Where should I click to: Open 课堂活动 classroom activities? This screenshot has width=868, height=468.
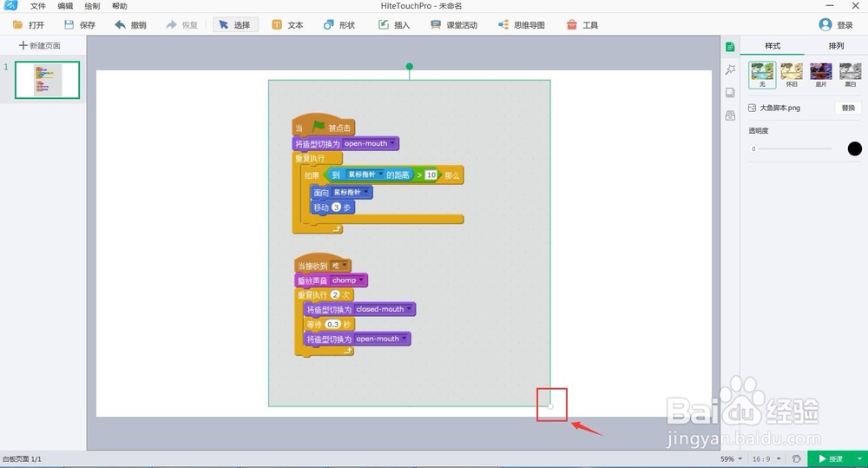click(x=454, y=25)
